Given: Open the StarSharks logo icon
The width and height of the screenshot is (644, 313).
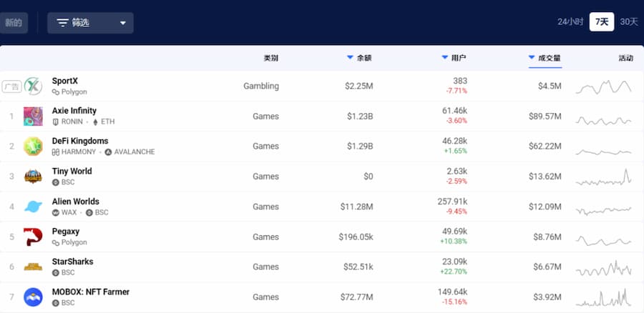Looking at the screenshot, I should click(33, 267).
